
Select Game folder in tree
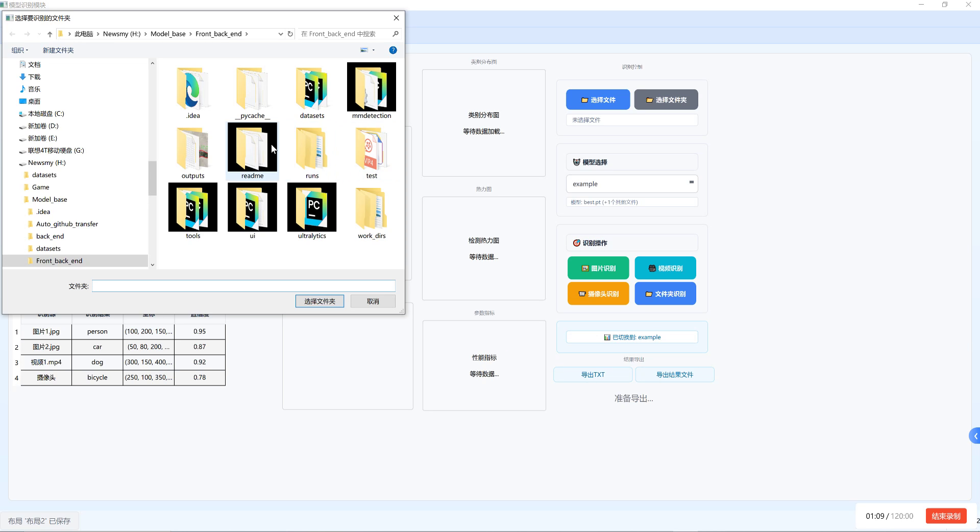pyautogui.click(x=40, y=187)
